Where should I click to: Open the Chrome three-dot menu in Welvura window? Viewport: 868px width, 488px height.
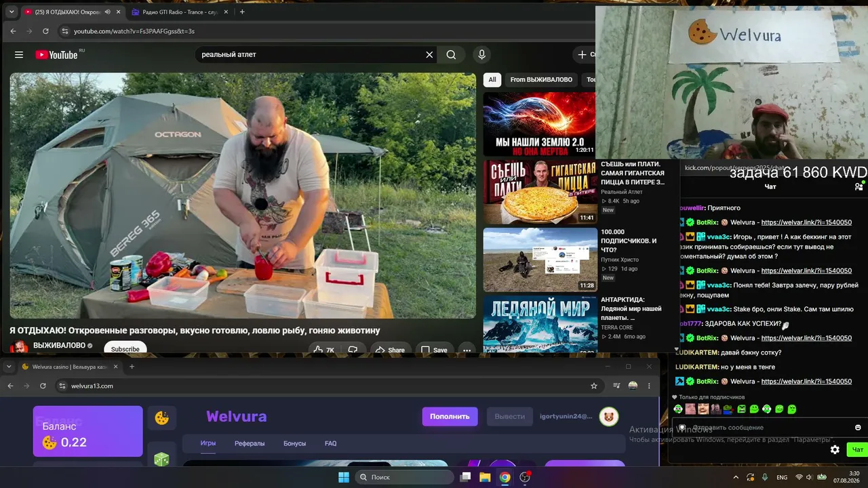(x=649, y=386)
